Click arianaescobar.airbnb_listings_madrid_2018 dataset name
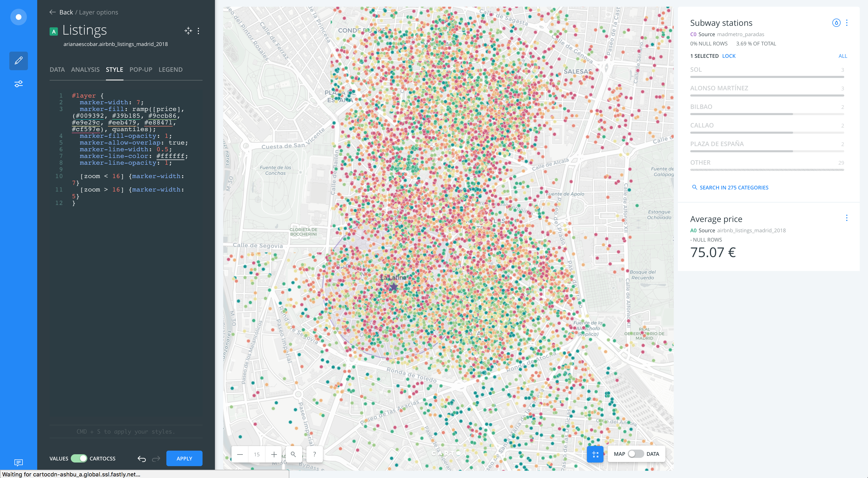This screenshot has width=868, height=478. 115,44
